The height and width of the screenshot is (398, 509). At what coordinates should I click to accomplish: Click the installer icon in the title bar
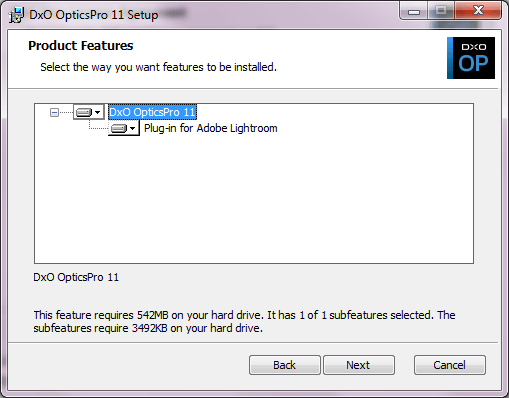point(16,15)
